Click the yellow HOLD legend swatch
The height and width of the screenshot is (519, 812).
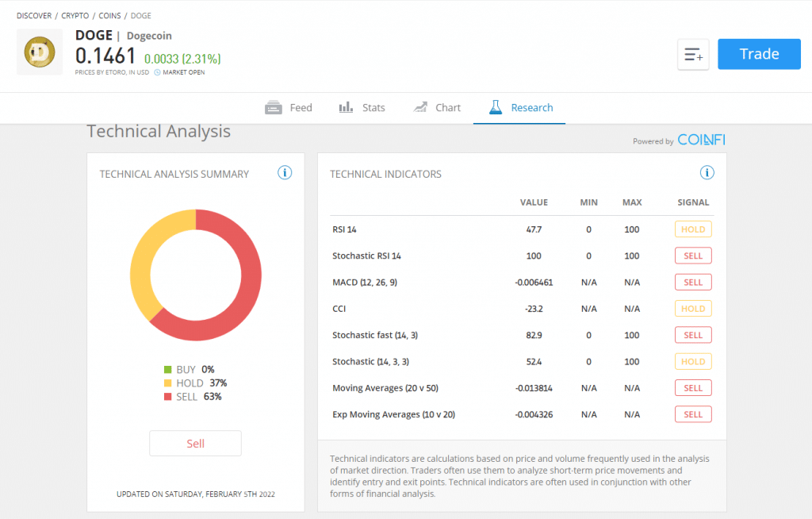tap(167, 383)
